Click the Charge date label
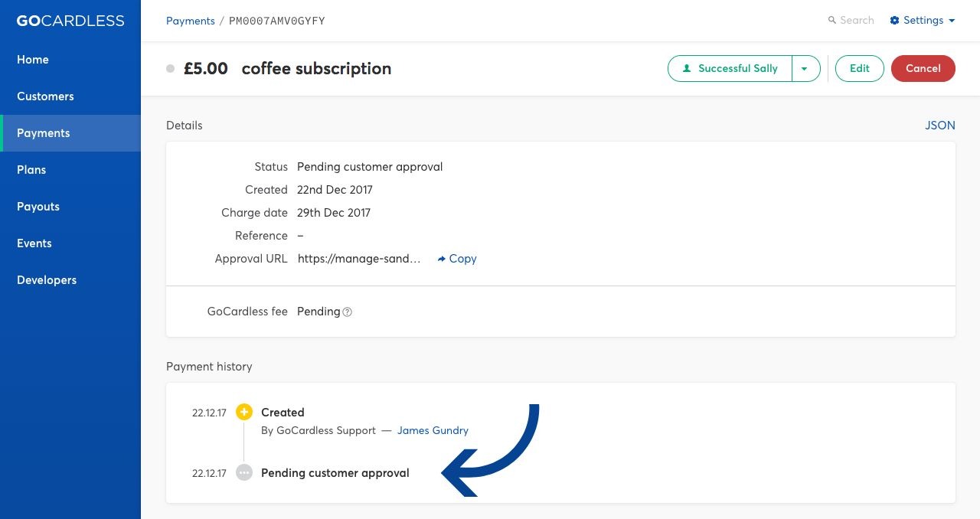The image size is (980, 519). [x=254, y=213]
